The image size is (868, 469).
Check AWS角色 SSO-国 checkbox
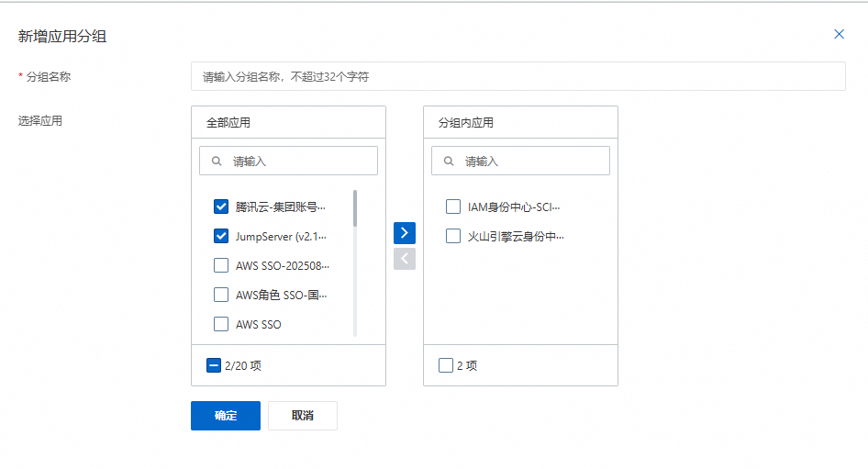tap(221, 295)
